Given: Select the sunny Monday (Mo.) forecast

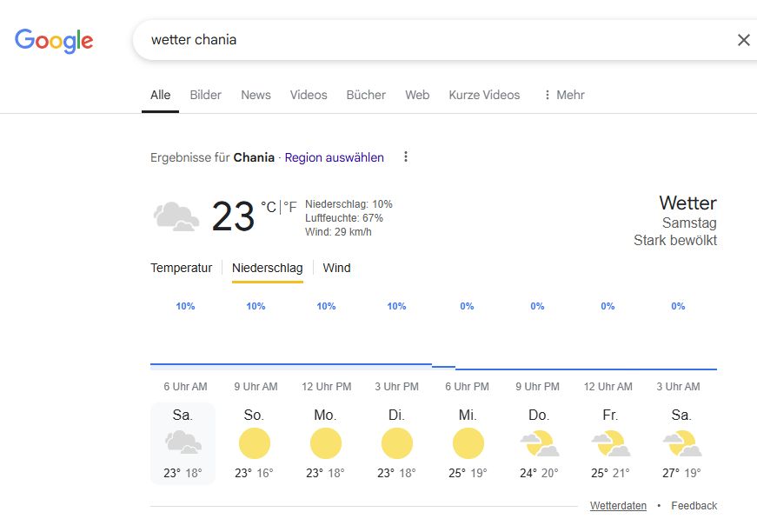Looking at the screenshot, I should pyautogui.click(x=326, y=443).
